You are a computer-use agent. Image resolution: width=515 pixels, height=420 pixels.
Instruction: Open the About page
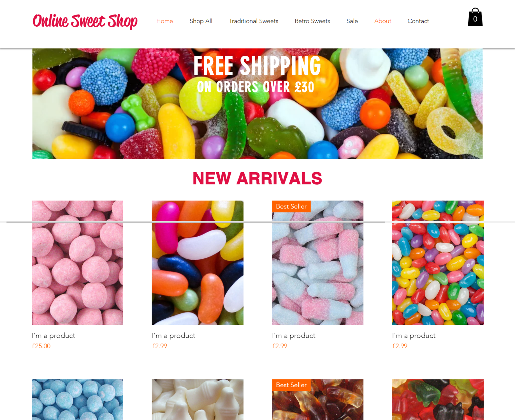coord(383,21)
